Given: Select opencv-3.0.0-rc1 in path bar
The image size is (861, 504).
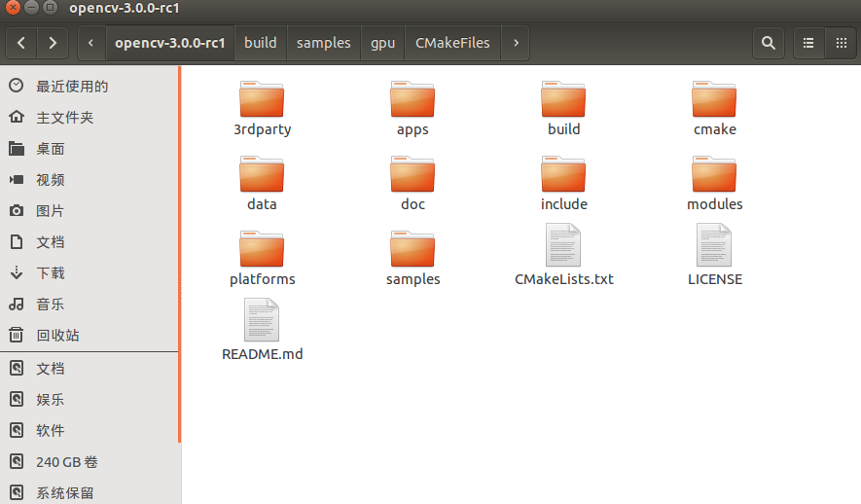Looking at the screenshot, I should tap(169, 43).
